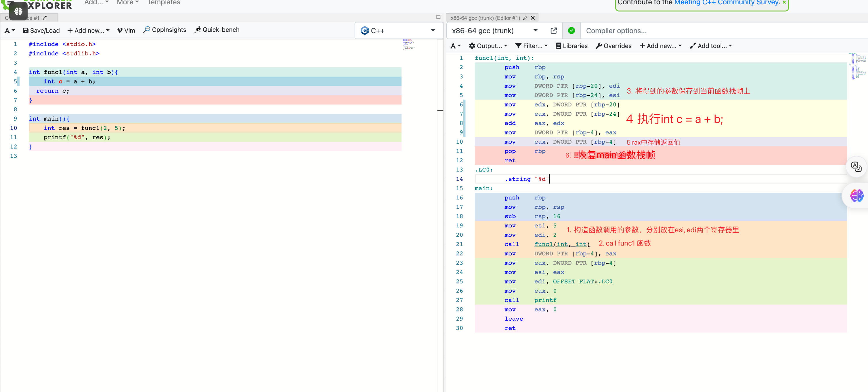Click the 'return c;' source line
The image size is (868, 392).
click(53, 91)
